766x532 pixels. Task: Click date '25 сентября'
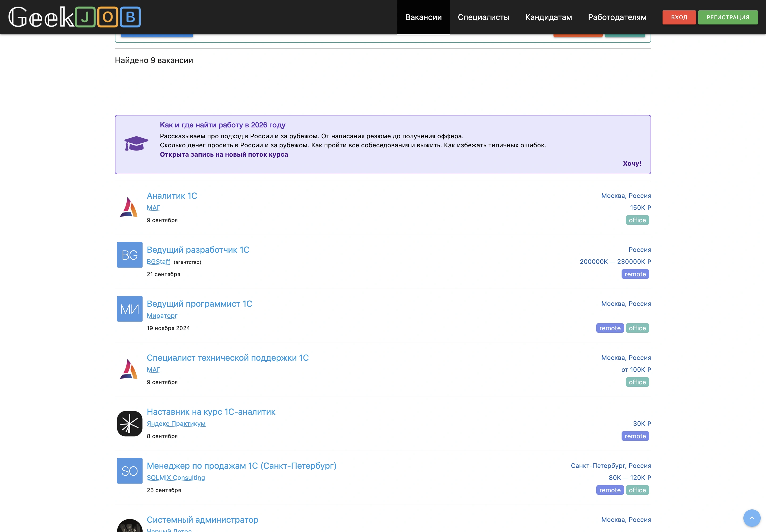pos(164,490)
